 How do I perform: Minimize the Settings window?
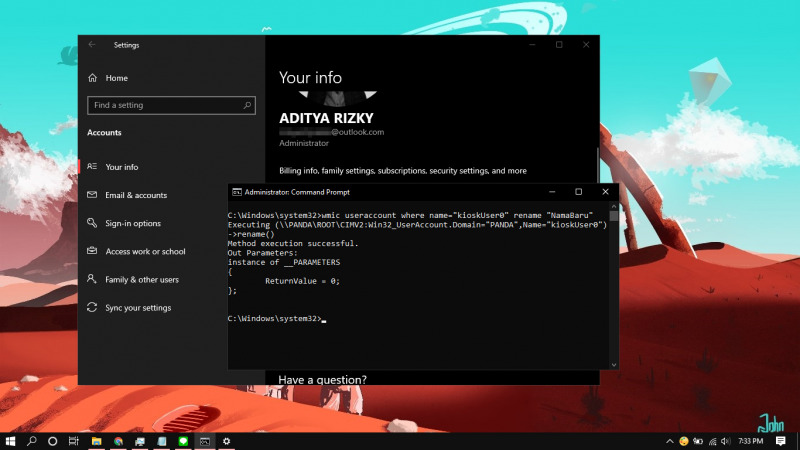click(532, 45)
